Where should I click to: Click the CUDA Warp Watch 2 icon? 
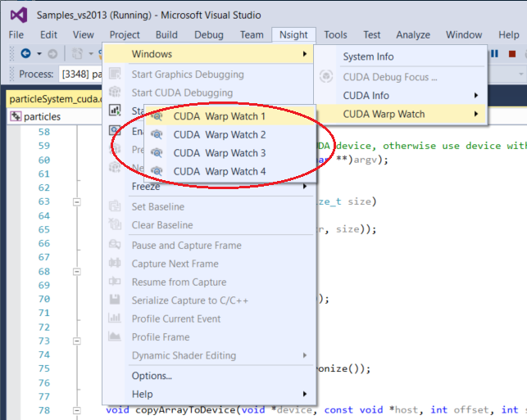[x=157, y=134]
